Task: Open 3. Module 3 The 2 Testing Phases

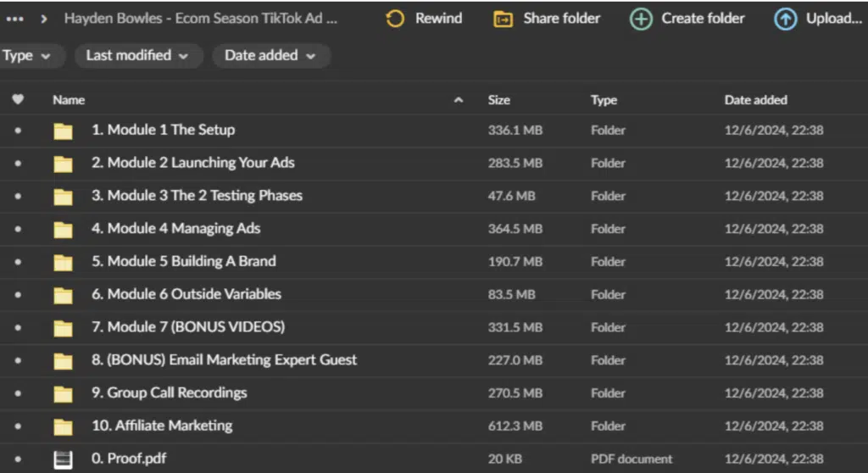Action: click(197, 196)
